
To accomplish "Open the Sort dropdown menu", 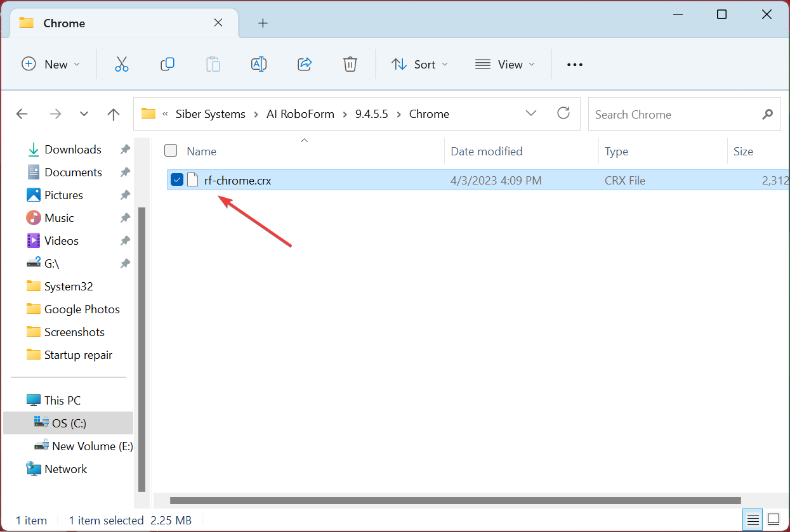I will point(419,64).
